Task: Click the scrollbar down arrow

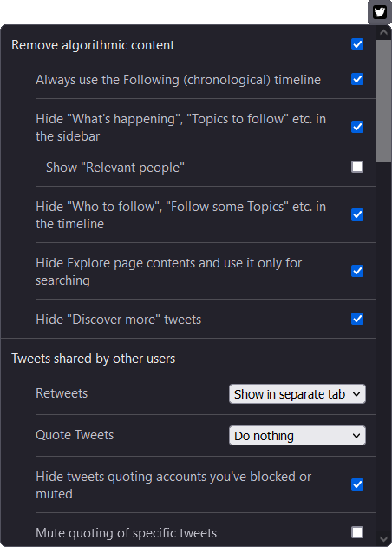Action: [384, 539]
